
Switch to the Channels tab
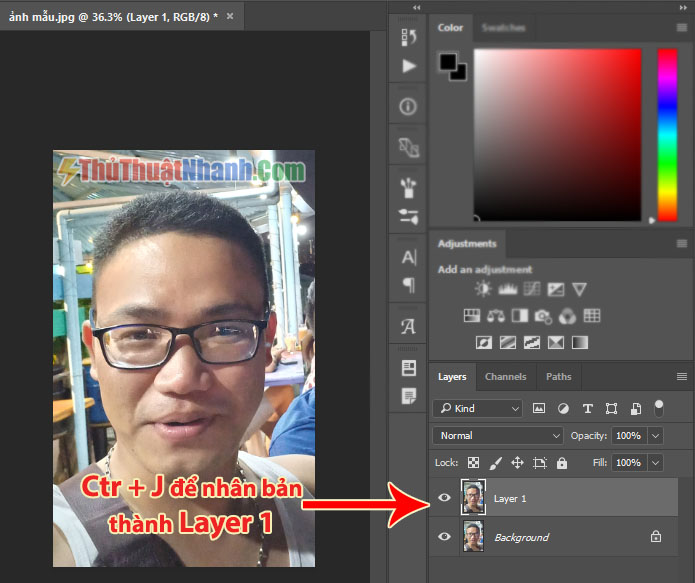pyautogui.click(x=505, y=376)
